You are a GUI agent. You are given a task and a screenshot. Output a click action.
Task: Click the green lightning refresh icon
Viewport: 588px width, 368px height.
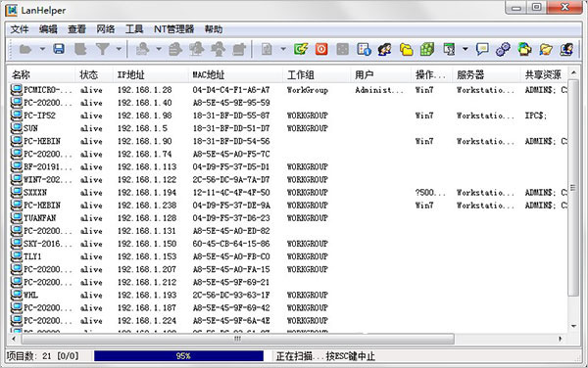tap(301, 49)
